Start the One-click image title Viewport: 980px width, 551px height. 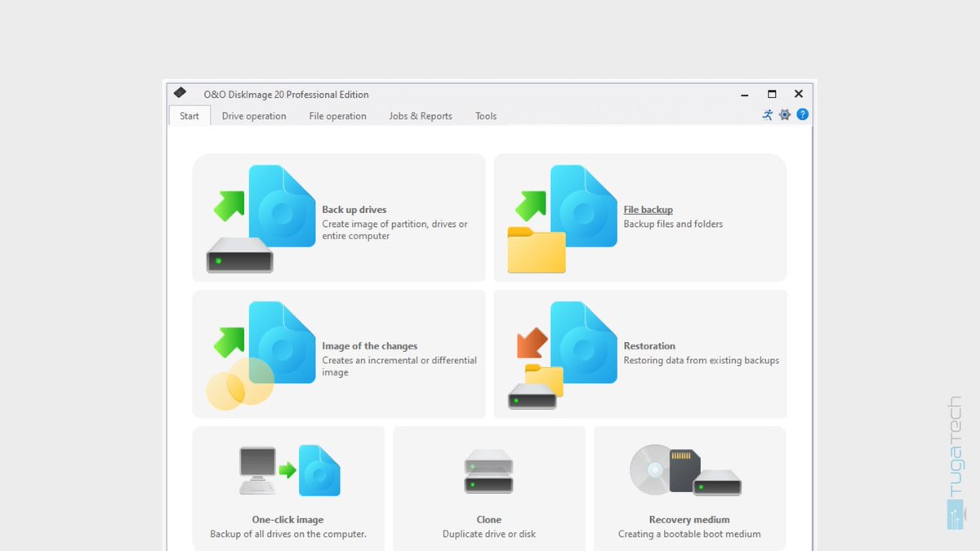click(288, 519)
